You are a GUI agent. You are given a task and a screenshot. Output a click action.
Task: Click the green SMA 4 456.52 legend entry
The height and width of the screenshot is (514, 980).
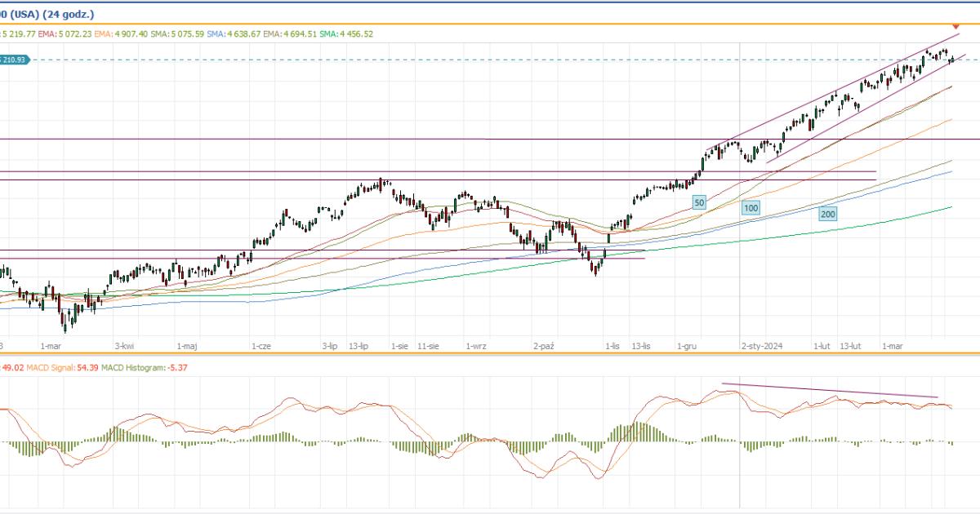point(346,33)
